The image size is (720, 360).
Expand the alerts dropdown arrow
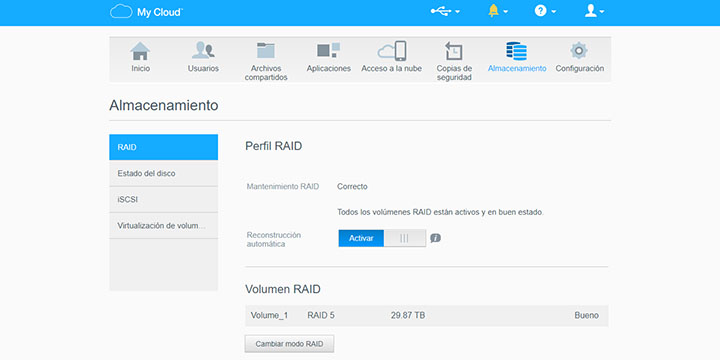click(506, 12)
